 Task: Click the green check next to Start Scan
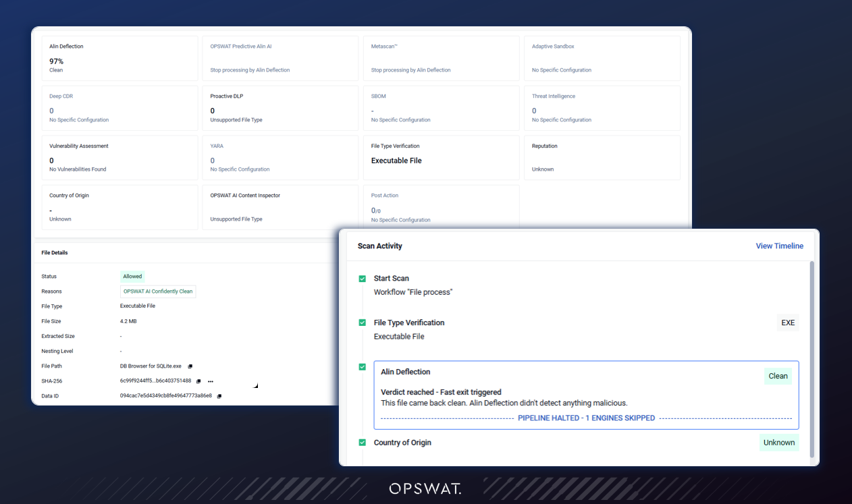tap(363, 279)
